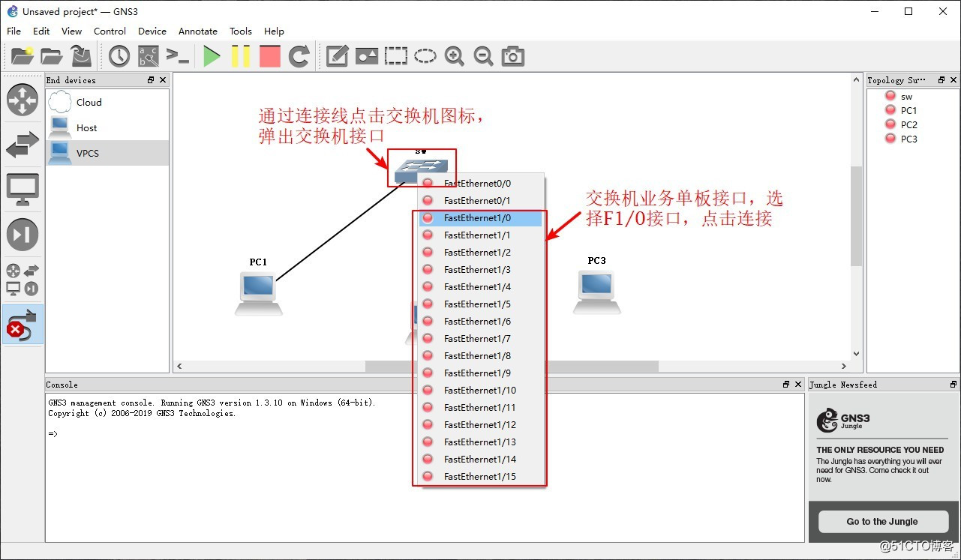The image size is (961, 560).
Task: Click the Zoom out magnifier icon
Action: tap(483, 55)
